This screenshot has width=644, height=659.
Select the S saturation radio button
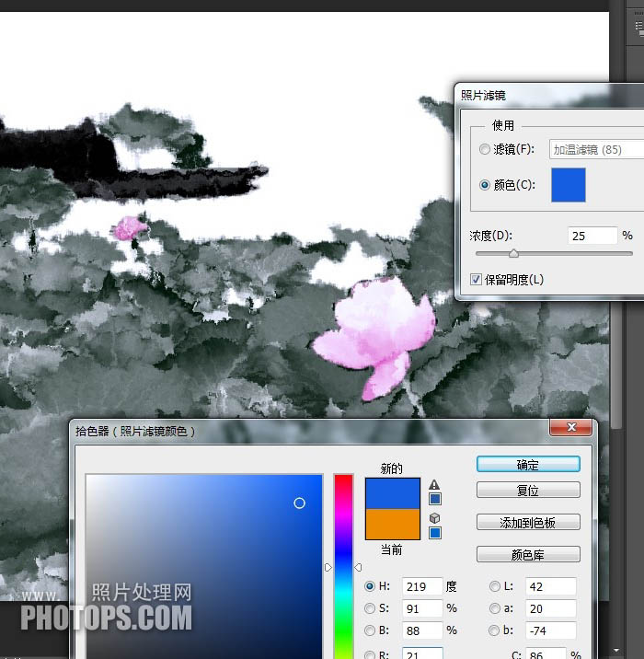coord(370,608)
